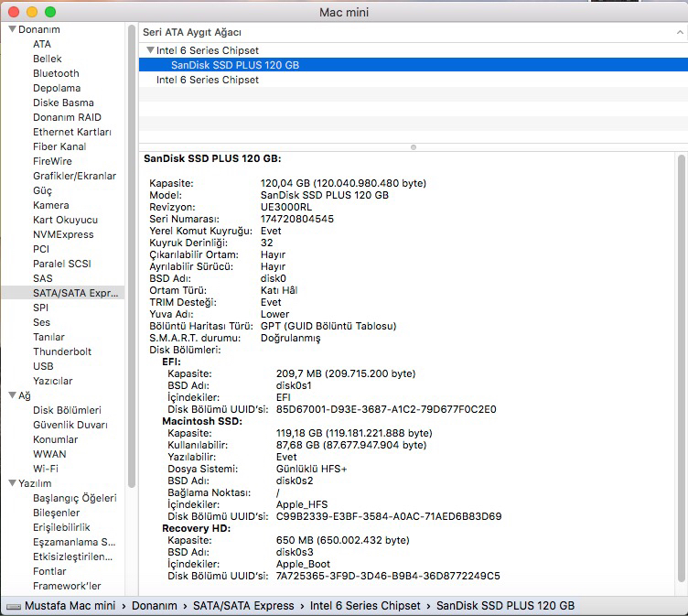Select the SanDisk SSD PLUS 120 GB tree row
Screen dimensions: 688x616
(x=414, y=65)
